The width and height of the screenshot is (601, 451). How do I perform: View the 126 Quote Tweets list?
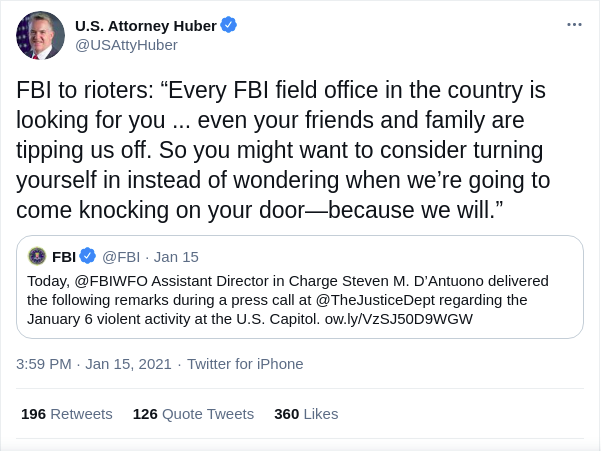coord(193,414)
